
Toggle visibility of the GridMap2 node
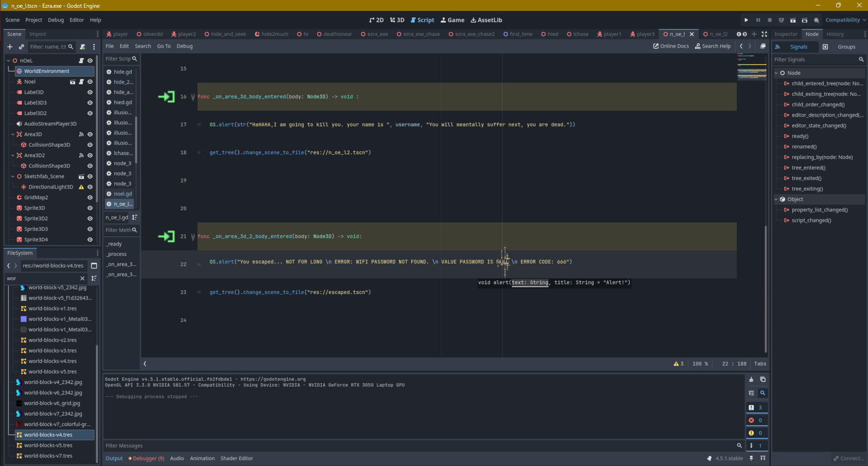(90, 197)
